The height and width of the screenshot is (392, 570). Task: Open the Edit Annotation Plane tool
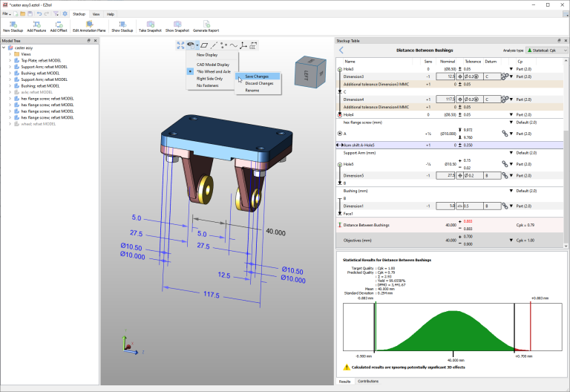[89, 27]
